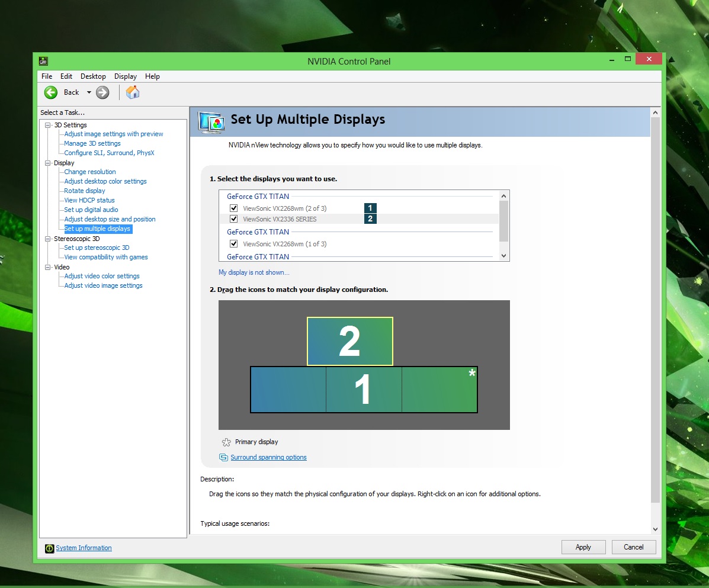Collapse the 3D Settings tree node
This screenshot has height=588, width=709.
[x=48, y=125]
